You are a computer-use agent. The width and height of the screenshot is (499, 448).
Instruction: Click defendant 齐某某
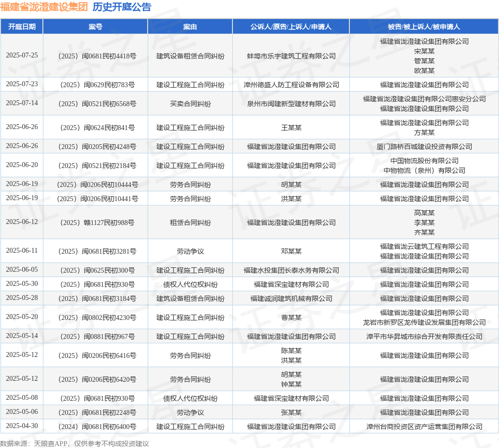click(424, 232)
